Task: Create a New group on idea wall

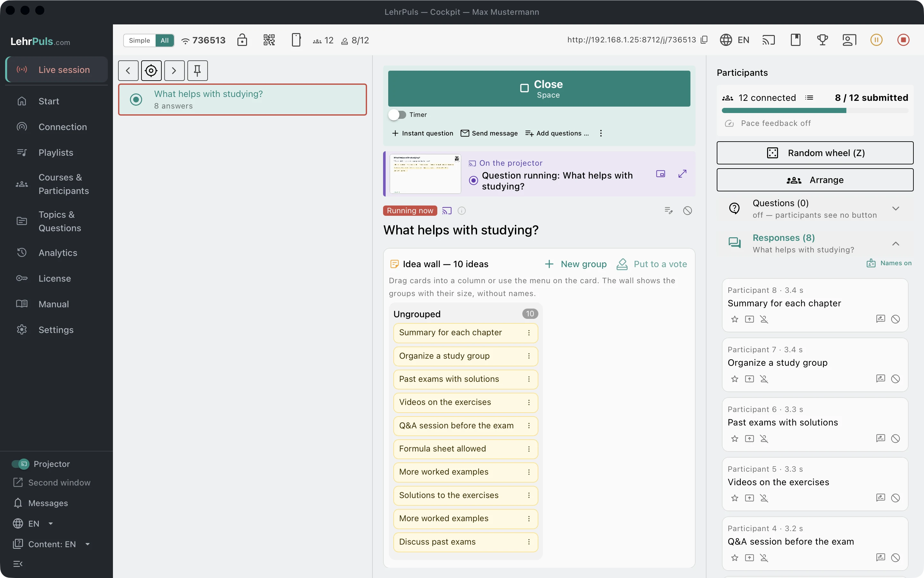Action: (x=575, y=264)
